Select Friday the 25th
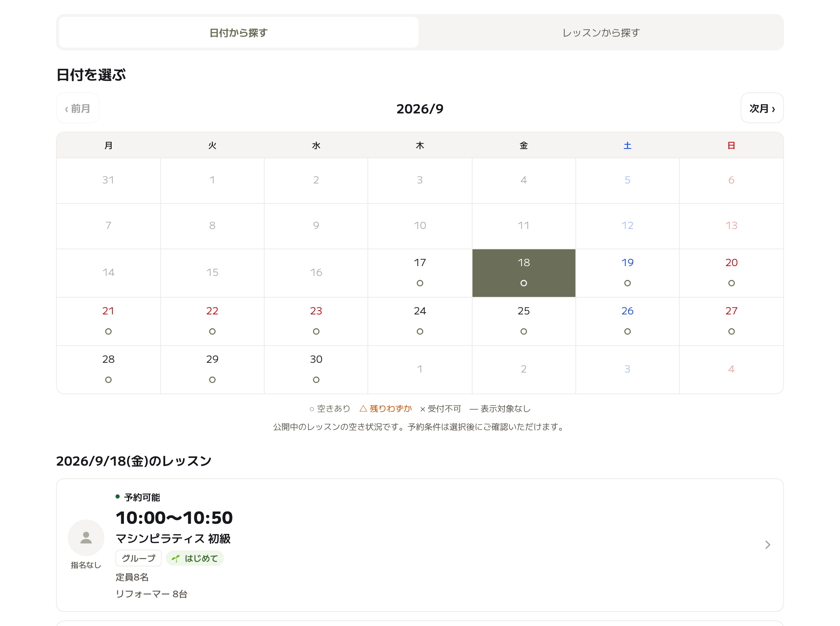The width and height of the screenshot is (840, 626). [523, 321]
